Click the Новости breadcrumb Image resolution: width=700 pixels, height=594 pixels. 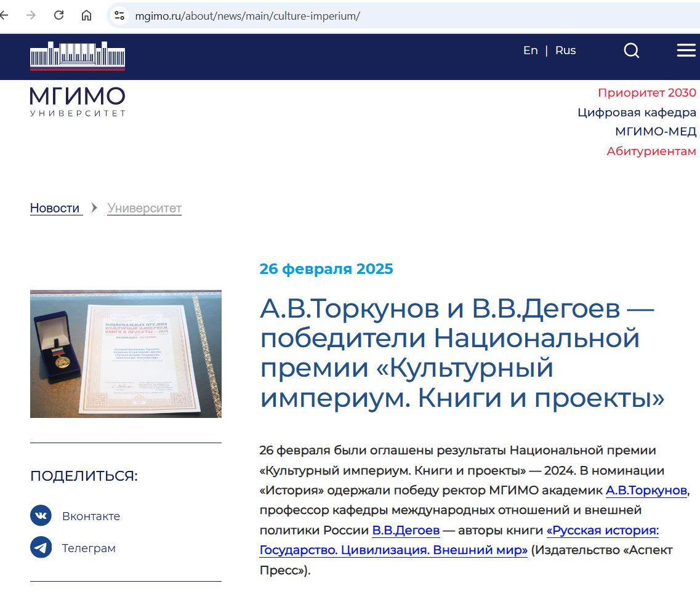point(55,208)
